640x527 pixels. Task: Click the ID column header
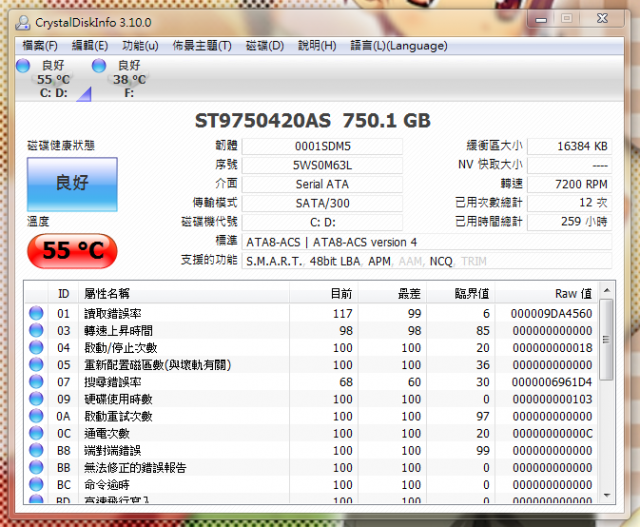(63, 293)
